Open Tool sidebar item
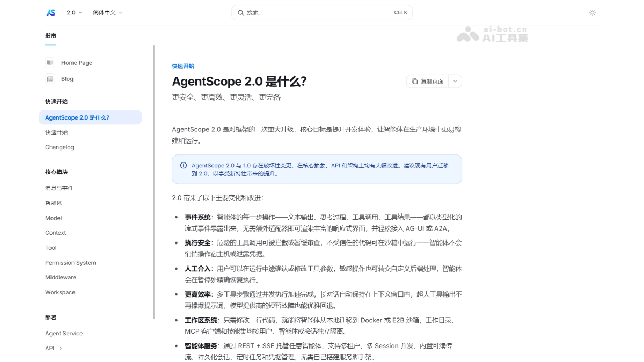The width and height of the screenshot is (644, 362). (x=51, y=248)
